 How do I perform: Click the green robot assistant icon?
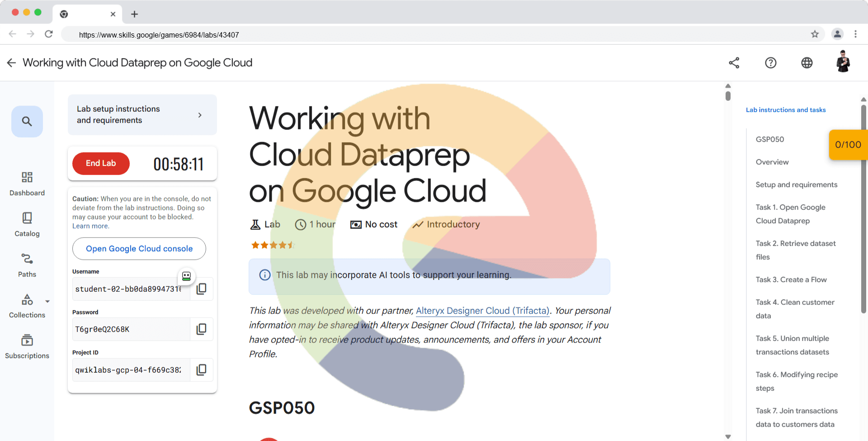(186, 276)
